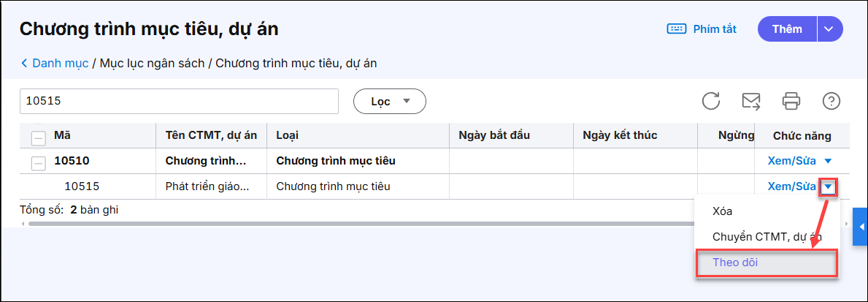Collapse the 10510 row tree toggle
868x302 pixels.
[39, 162]
